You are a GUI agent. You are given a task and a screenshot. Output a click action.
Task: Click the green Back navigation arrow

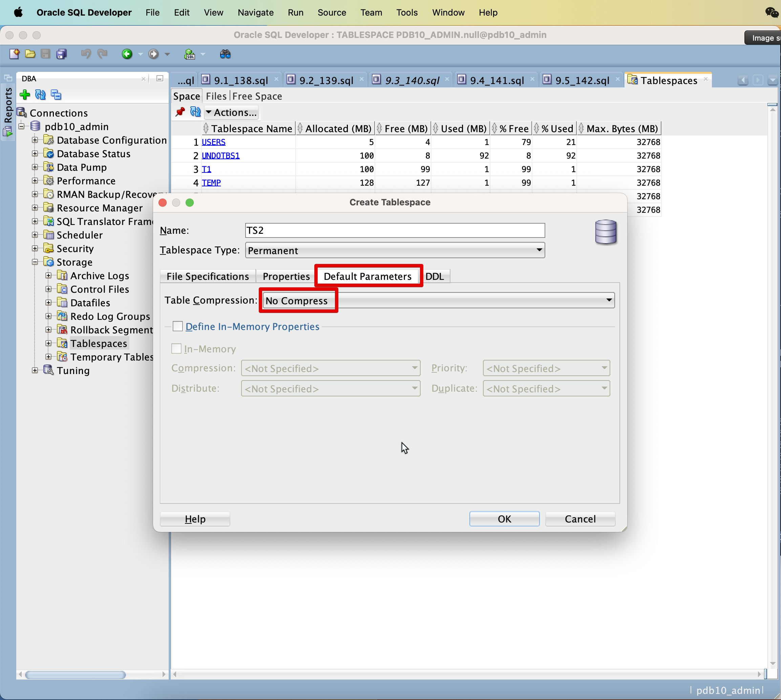click(127, 54)
